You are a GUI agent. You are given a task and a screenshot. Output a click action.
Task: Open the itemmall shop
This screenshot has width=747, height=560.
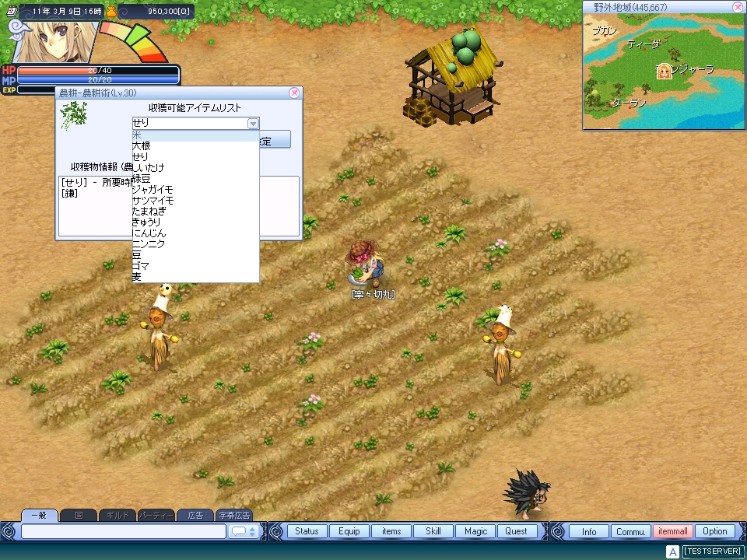pos(672,531)
